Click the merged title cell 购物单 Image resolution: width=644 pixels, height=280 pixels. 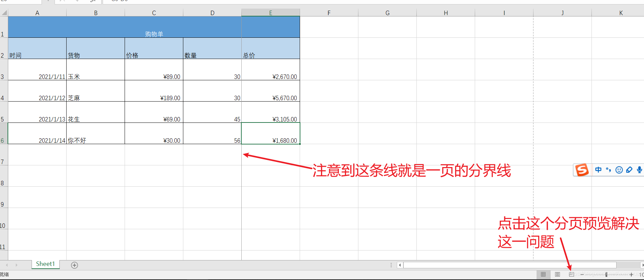pos(154,27)
